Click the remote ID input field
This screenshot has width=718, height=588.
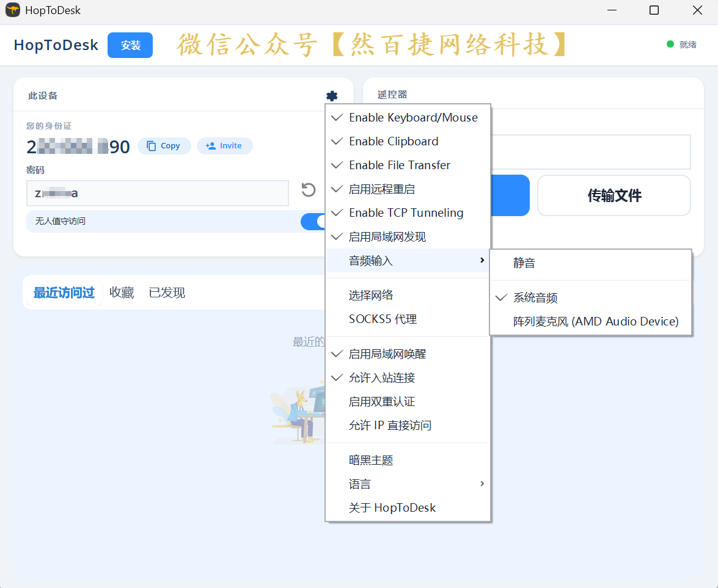click(x=590, y=152)
